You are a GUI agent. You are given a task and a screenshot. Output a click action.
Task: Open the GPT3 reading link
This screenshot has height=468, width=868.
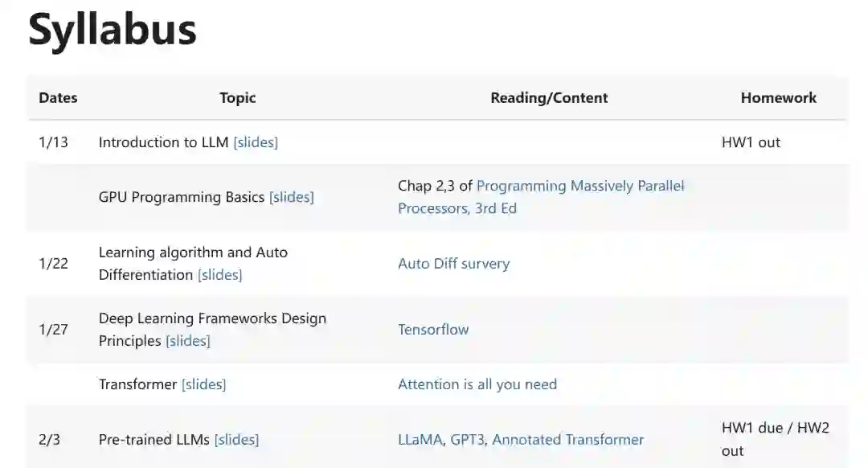(x=467, y=440)
